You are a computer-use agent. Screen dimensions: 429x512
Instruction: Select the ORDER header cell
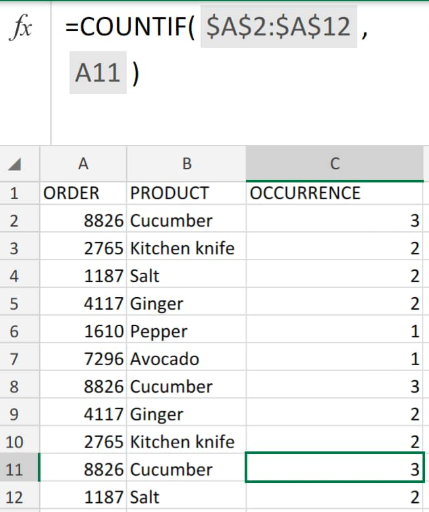[83, 193]
